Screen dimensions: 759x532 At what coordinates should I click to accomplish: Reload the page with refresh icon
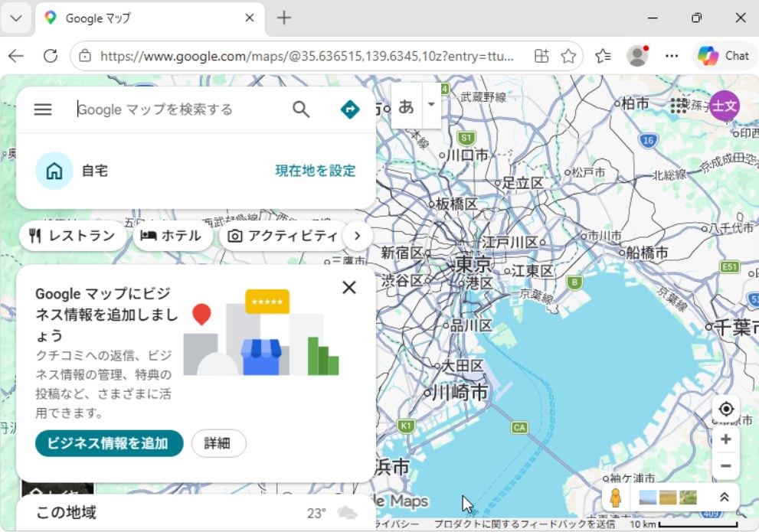coord(51,56)
